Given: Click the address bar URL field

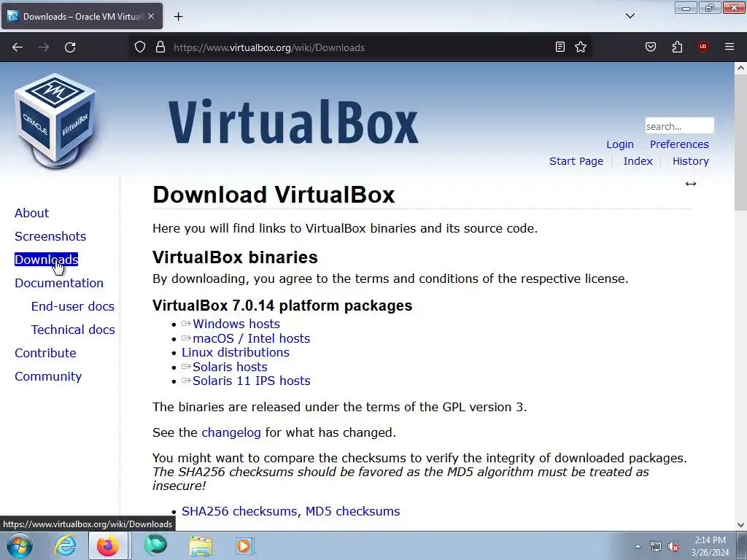Looking at the screenshot, I should tap(360, 47).
